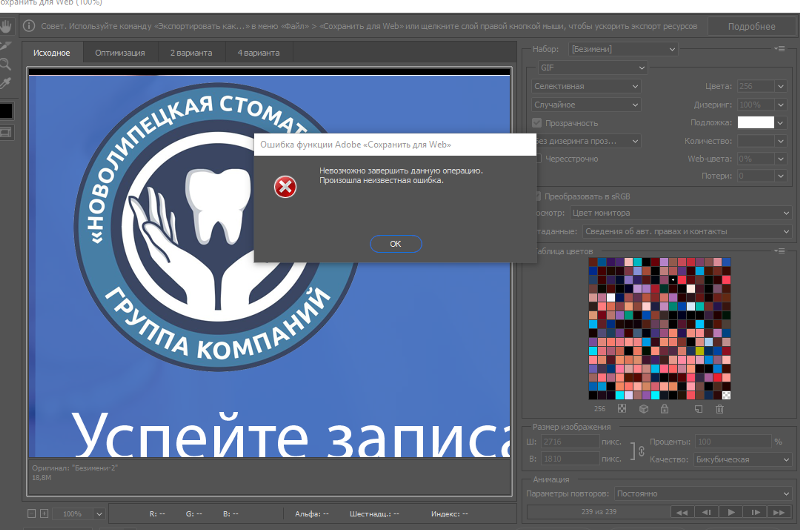800x530 pixels.
Task: Select the Slice Select tool
Action: pyautogui.click(x=6, y=46)
